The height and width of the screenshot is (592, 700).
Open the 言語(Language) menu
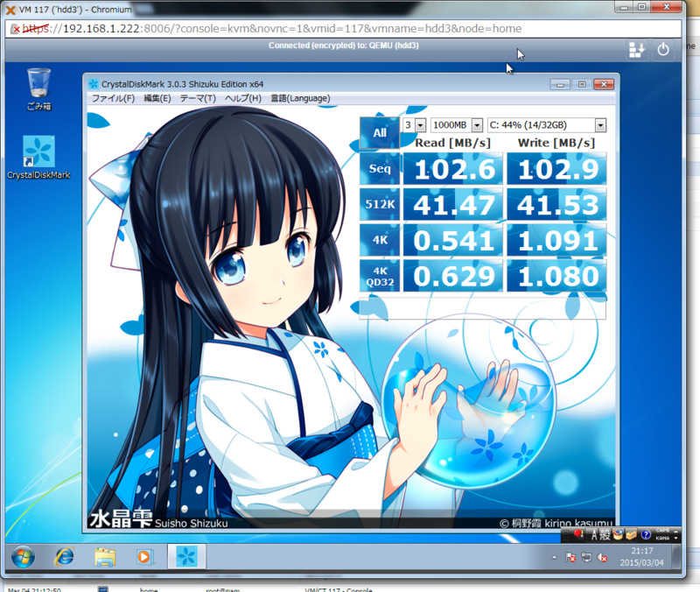[x=300, y=98]
